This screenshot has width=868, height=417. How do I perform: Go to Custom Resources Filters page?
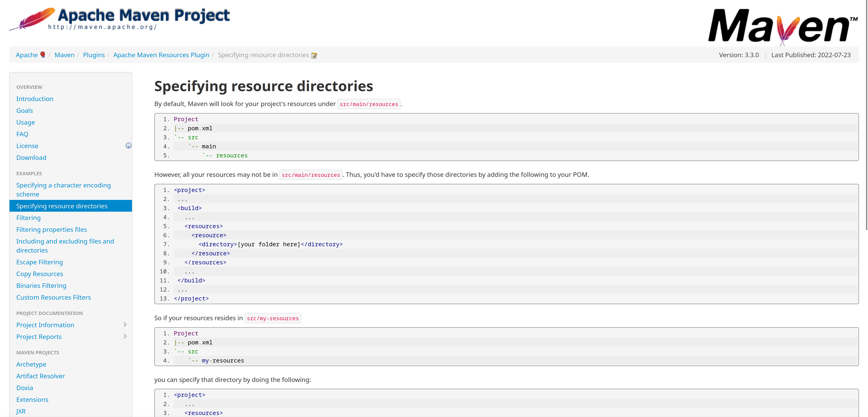54,297
